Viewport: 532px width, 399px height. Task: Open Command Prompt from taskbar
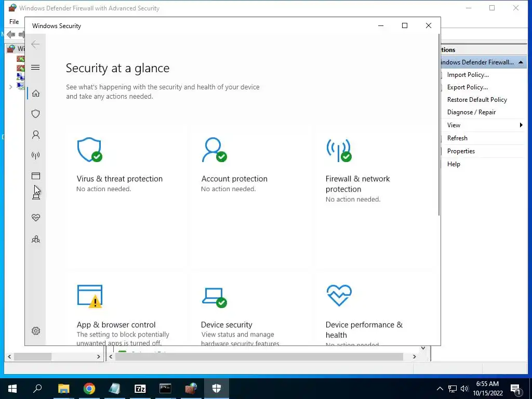165,389
